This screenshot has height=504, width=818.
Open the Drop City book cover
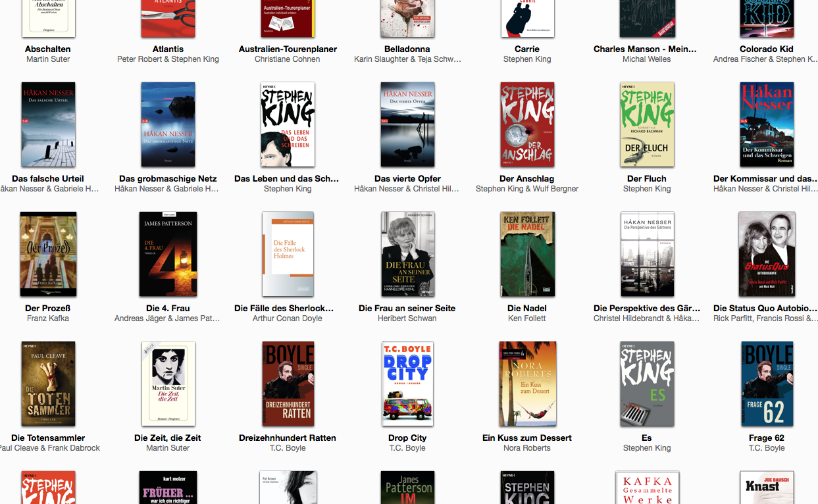coord(407,384)
